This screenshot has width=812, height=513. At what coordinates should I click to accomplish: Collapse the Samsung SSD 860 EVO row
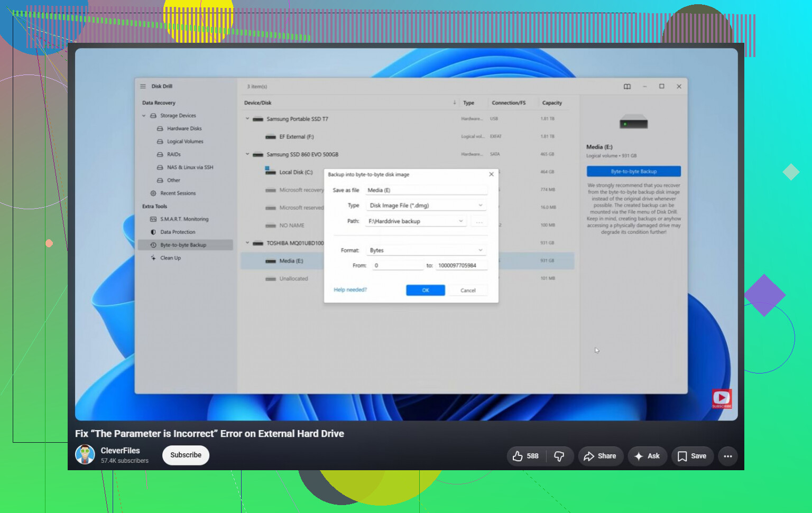click(x=247, y=154)
